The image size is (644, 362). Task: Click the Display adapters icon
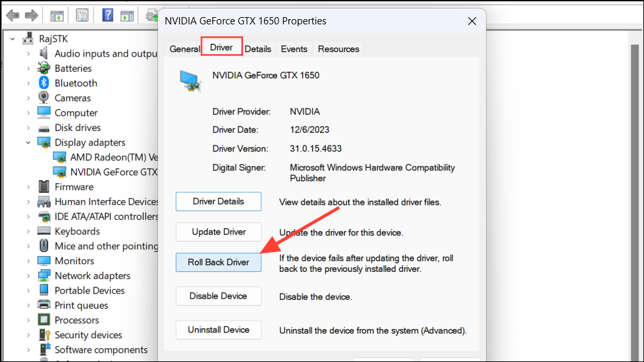(x=43, y=142)
